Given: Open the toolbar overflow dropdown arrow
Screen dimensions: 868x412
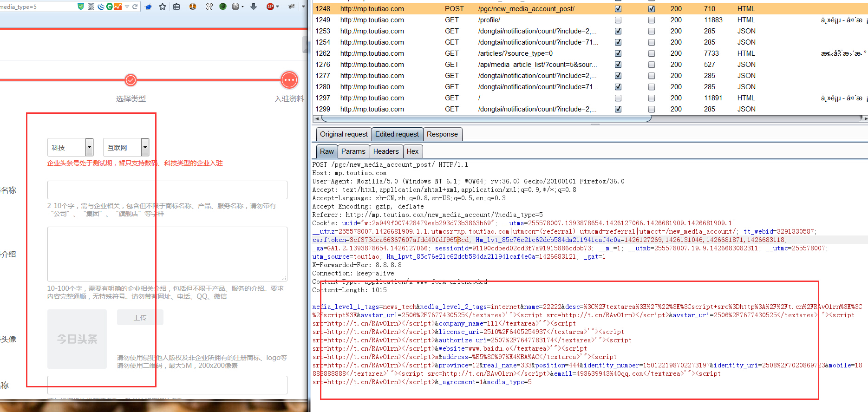Looking at the screenshot, I should (303, 7).
